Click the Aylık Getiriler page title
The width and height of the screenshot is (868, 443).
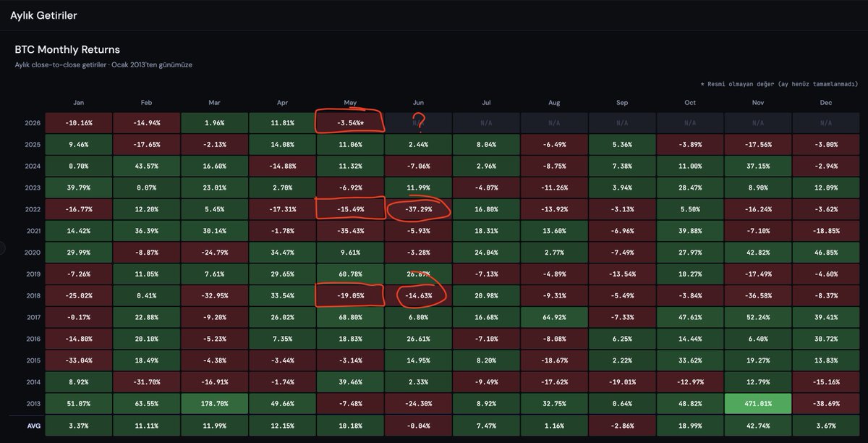(x=43, y=15)
